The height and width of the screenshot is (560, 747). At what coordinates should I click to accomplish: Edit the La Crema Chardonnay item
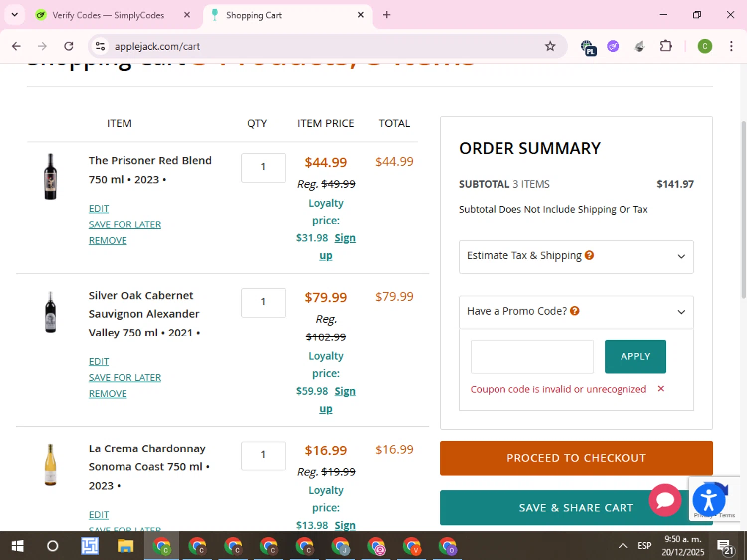click(x=99, y=515)
